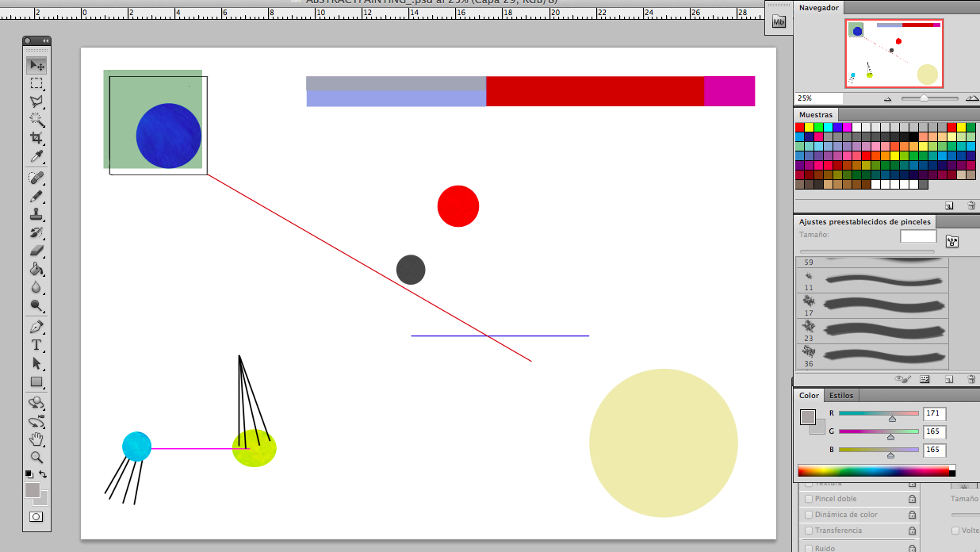Open the Mini Bridge panel icon
This screenshot has width=980, height=552.
coord(778,23)
